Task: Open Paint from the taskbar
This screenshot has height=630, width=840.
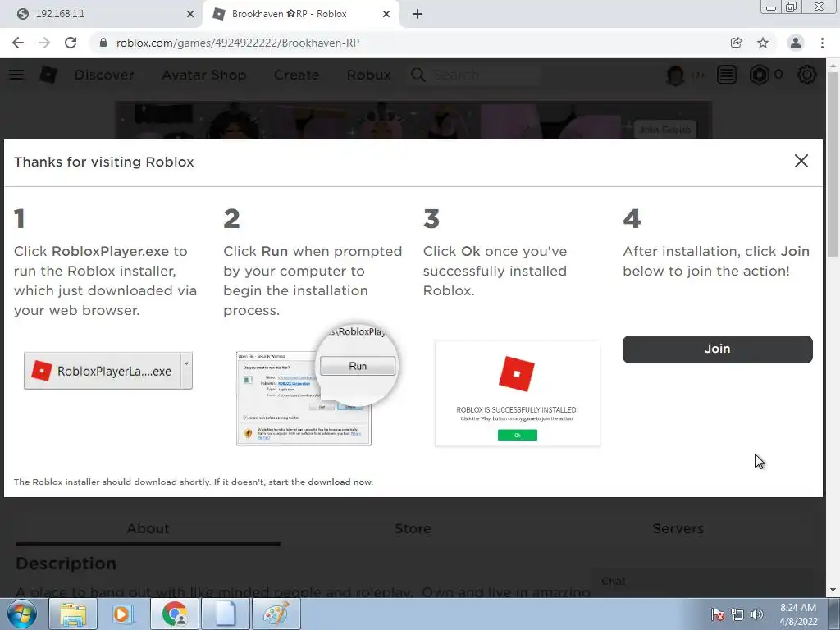Action: 276,614
